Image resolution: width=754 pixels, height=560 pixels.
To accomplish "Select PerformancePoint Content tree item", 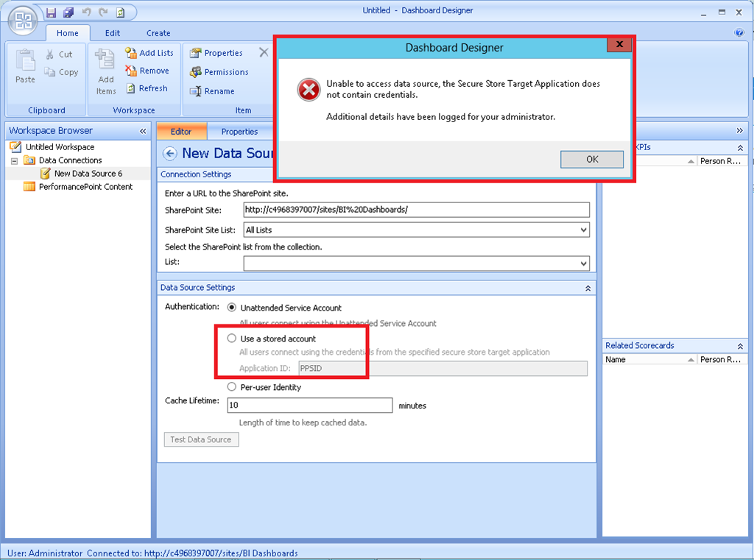I will [x=85, y=186].
